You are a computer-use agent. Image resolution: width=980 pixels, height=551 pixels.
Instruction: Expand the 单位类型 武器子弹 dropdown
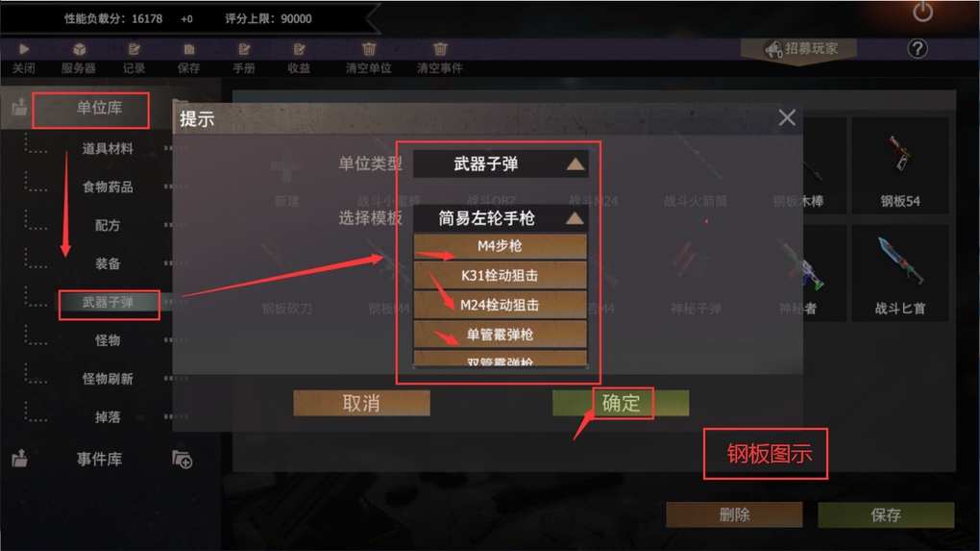click(x=500, y=163)
